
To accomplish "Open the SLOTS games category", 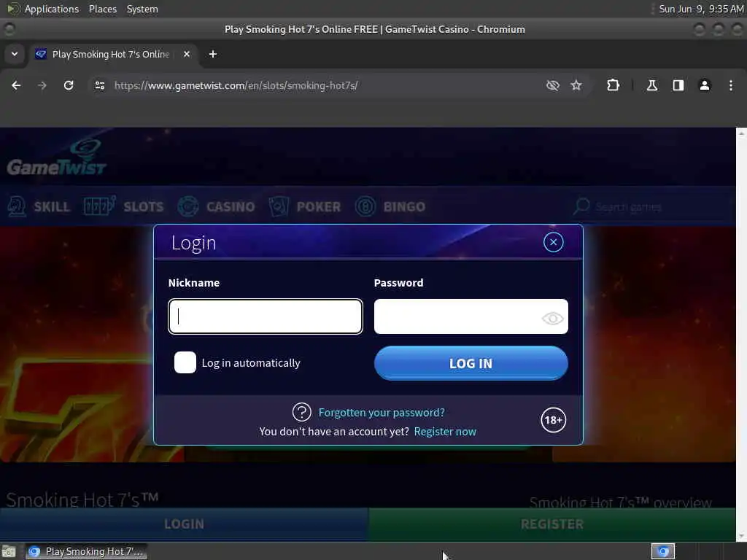I will click(123, 206).
